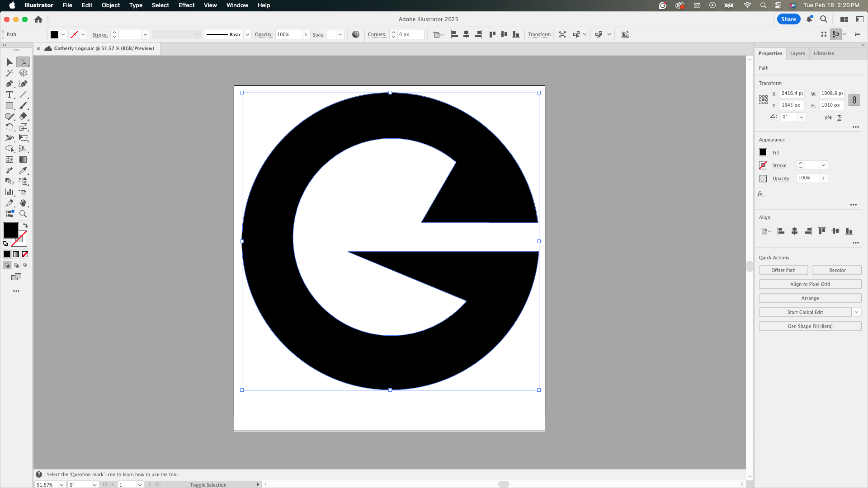Open the Opacity dropdown in Appearance
Screen dimensions: 868x488
click(823, 178)
